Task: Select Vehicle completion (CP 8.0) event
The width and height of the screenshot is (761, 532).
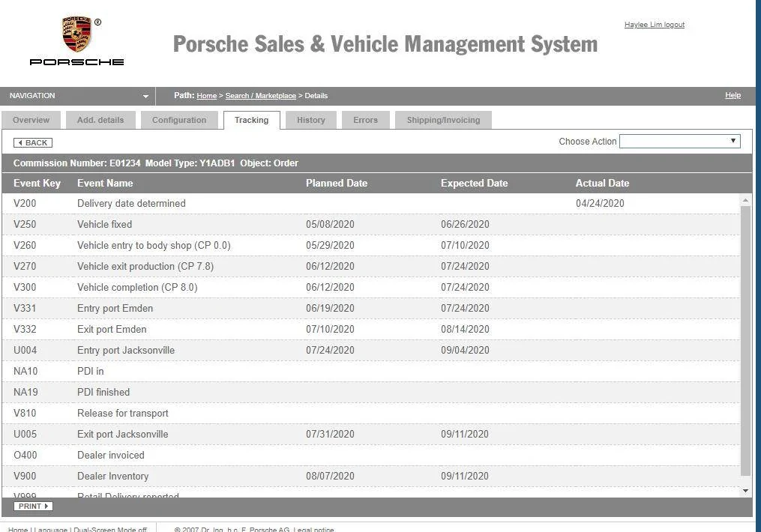Action: pyautogui.click(x=137, y=287)
